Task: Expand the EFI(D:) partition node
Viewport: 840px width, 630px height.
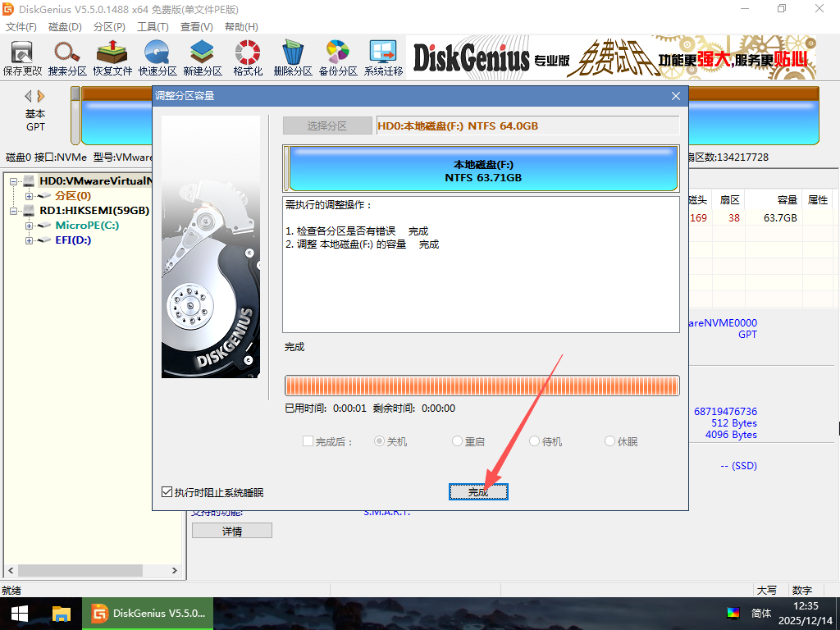Action: point(30,240)
